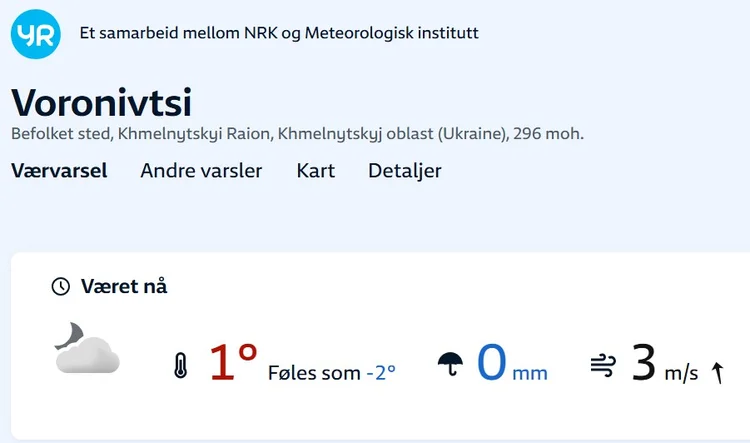Click the 1° current temperature value

click(233, 362)
